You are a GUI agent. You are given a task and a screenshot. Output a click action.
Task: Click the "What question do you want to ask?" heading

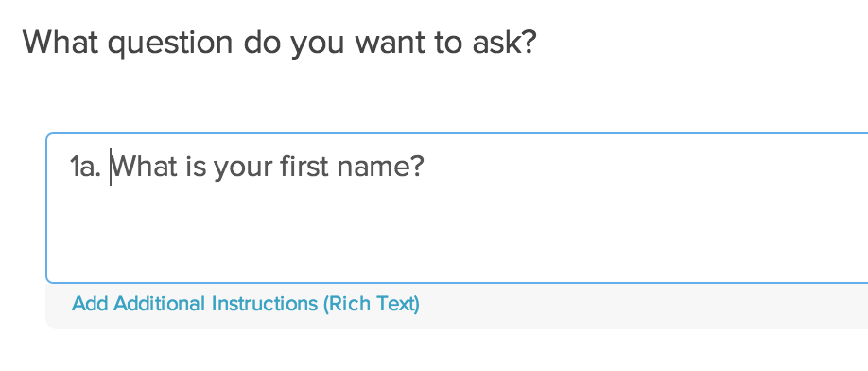click(x=280, y=43)
